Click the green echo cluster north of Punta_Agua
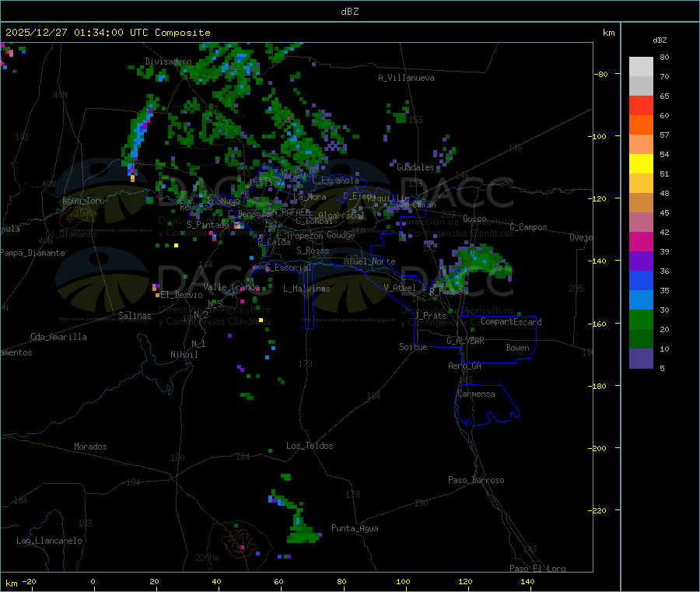Screen dimensions: 700x592 click(x=301, y=527)
